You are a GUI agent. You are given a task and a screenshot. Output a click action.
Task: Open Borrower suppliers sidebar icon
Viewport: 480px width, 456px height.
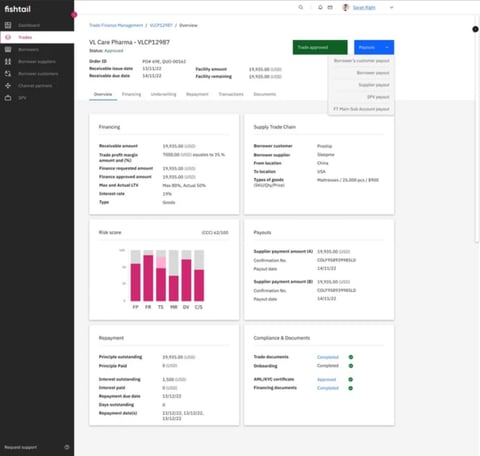pyautogui.click(x=8, y=61)
